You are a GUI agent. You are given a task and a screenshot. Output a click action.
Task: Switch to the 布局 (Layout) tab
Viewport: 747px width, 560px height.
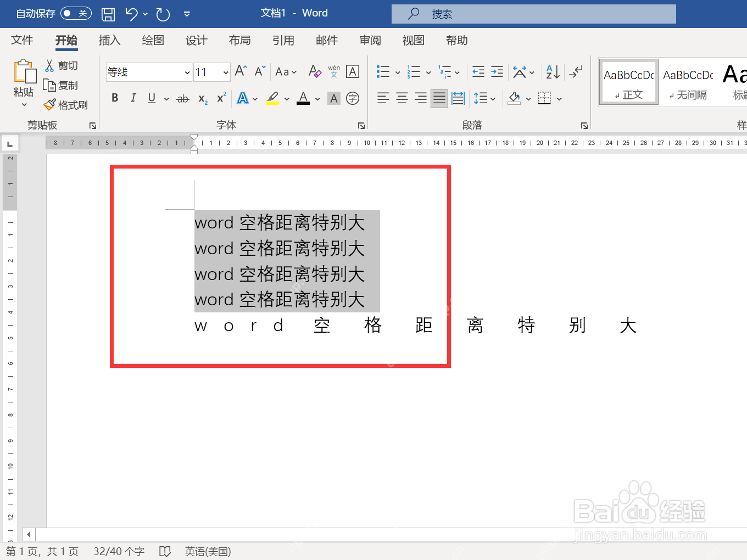click(239, 40)
